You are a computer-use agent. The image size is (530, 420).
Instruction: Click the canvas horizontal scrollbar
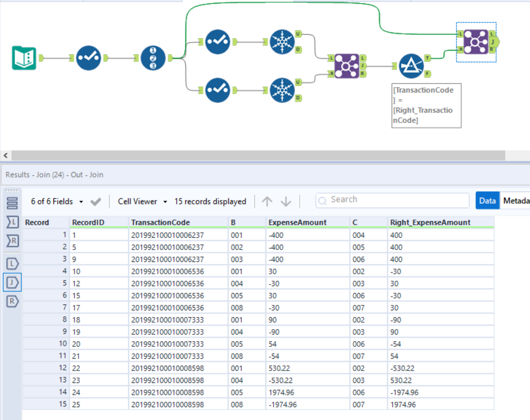[258, 155]
